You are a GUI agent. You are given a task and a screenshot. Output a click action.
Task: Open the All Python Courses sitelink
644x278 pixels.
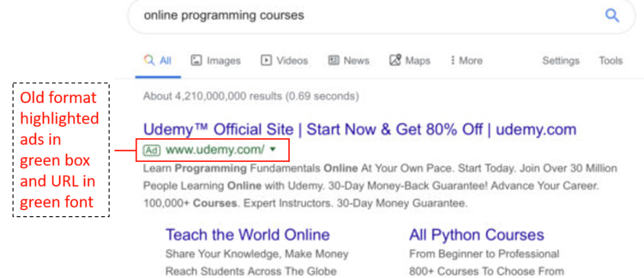(476, 235)
